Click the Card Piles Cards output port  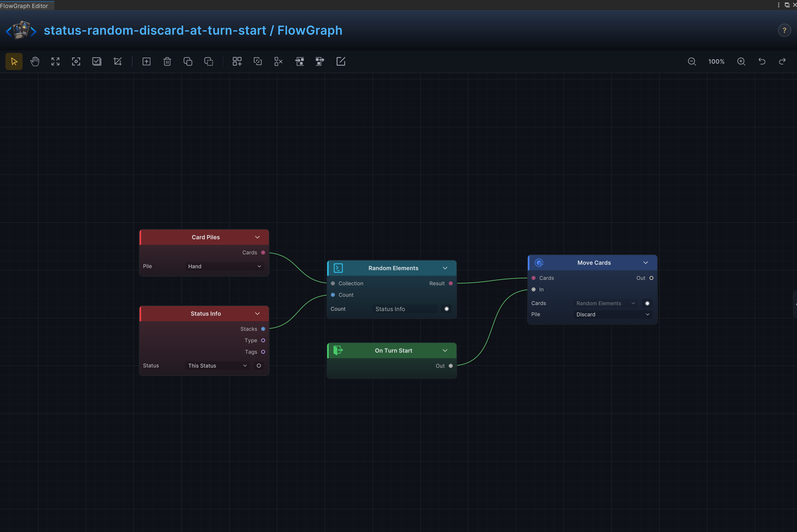tap(263, 252)
